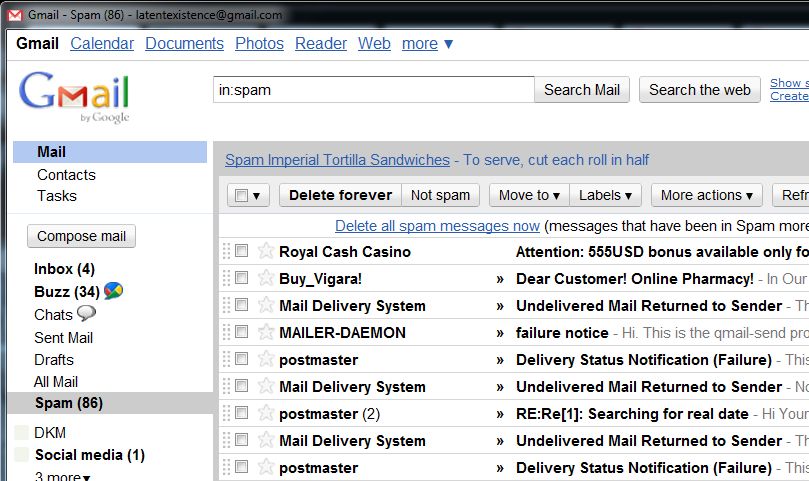Screen dimensions: 809x481
Task: Star the postmaster (2) message
Action: point(266,413)
